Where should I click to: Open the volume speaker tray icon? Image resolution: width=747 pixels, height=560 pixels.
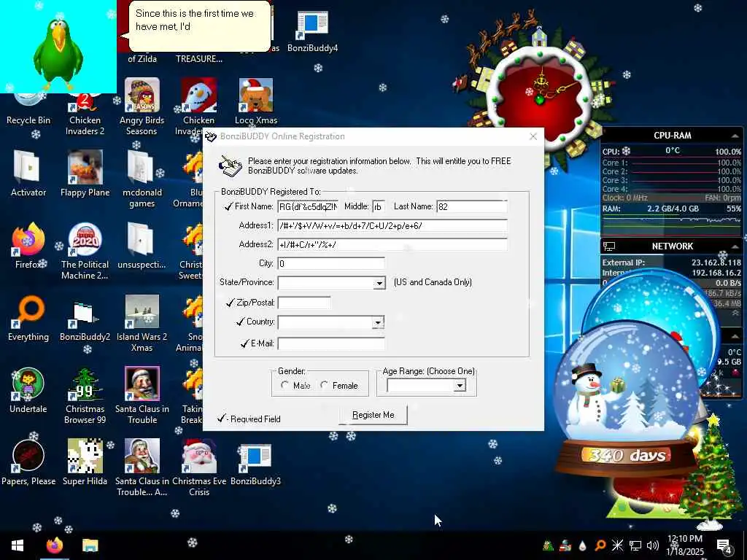[x=653, y=545]
